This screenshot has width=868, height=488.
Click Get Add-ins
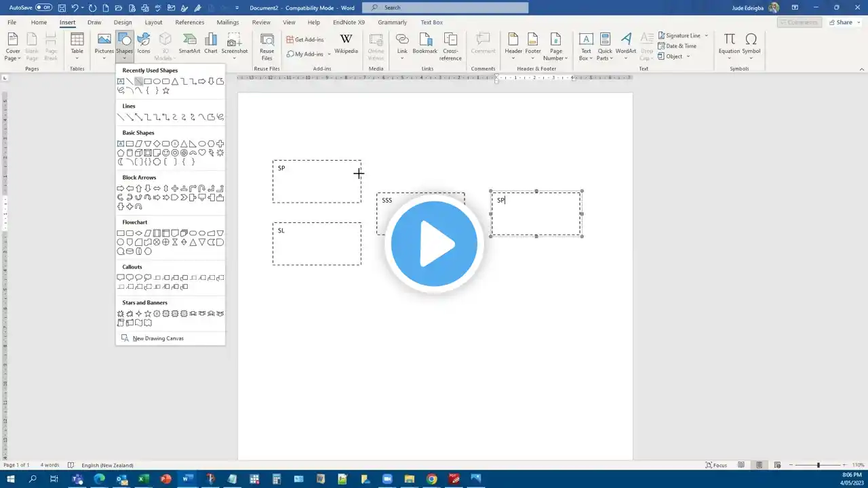tap(305, 39)
